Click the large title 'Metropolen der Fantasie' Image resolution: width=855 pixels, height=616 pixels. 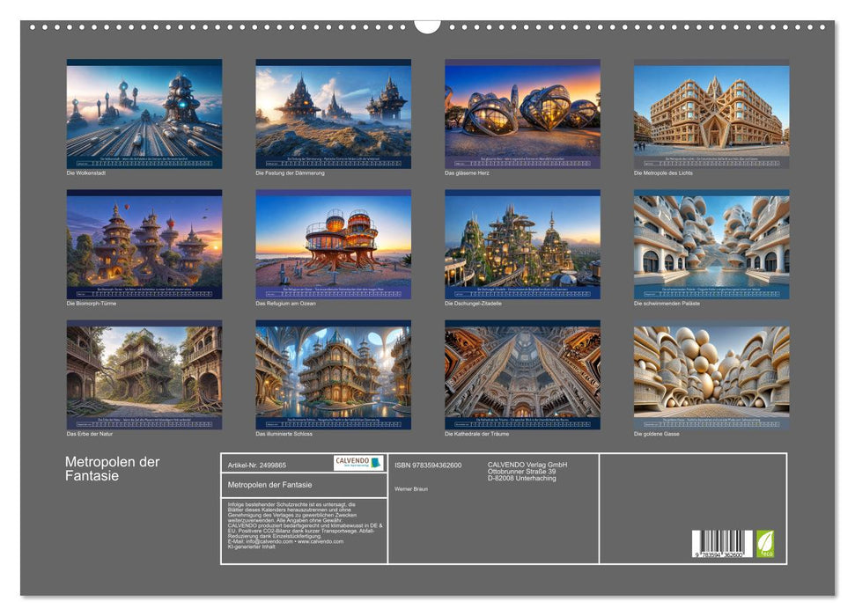click(x=113, y=469)
